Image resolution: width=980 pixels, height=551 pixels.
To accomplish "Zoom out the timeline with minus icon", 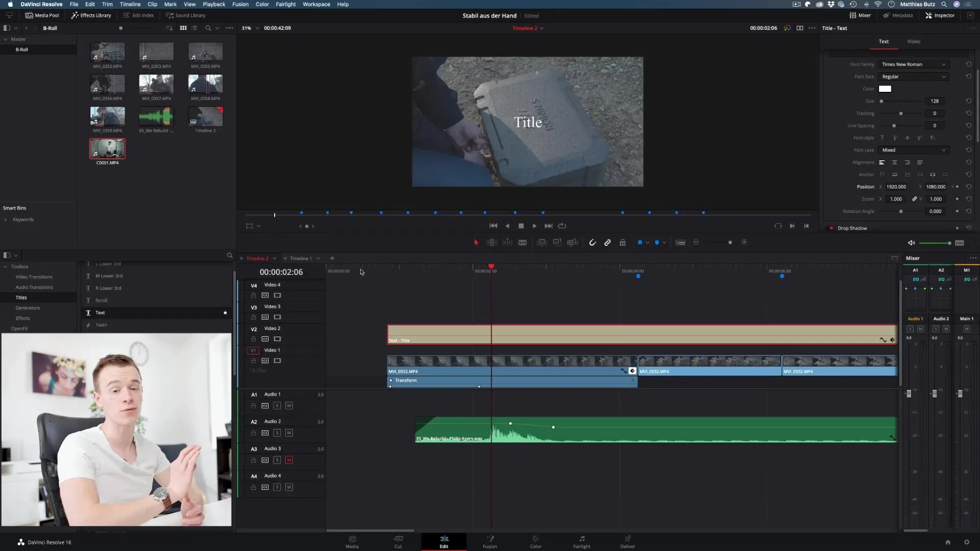I will point(696,242).
